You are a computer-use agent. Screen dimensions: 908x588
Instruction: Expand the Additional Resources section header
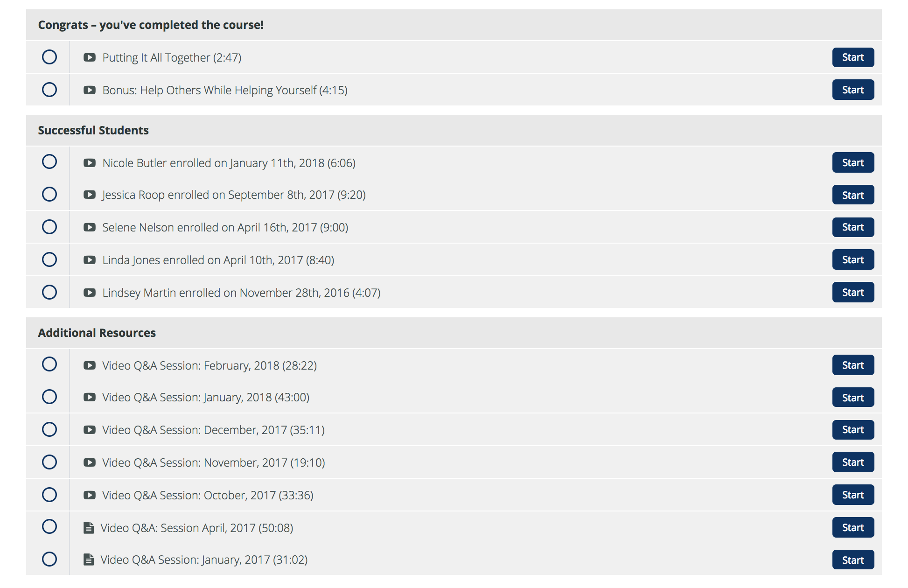pyautogui.click(x=454, y=333)
